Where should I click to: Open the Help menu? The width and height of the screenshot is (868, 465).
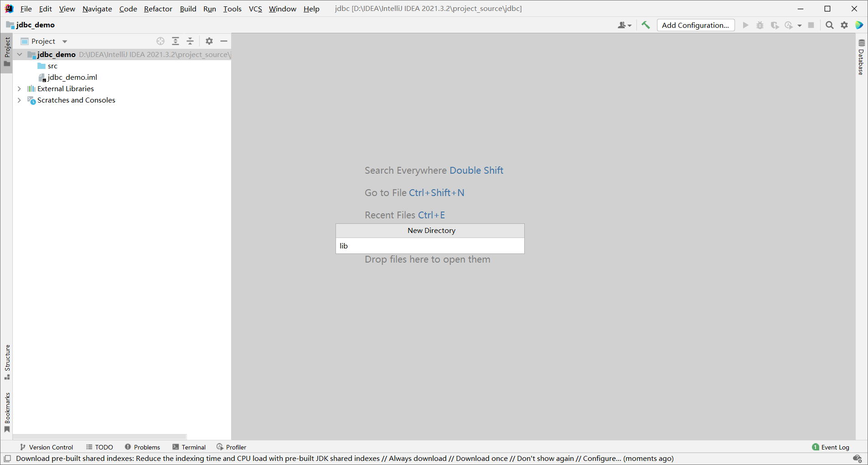click(x=311, y=9)
